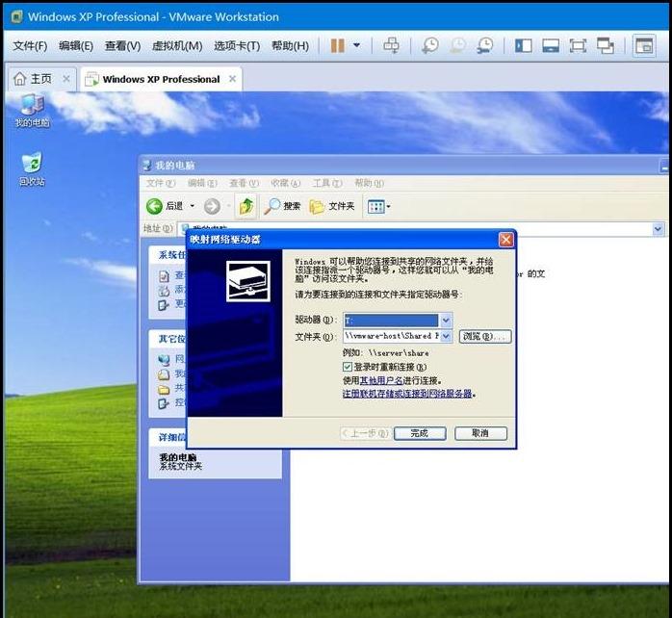Screen dimensions: 672x618
Task: Click the control panel icon in sidebar
Action: (164, 403)
